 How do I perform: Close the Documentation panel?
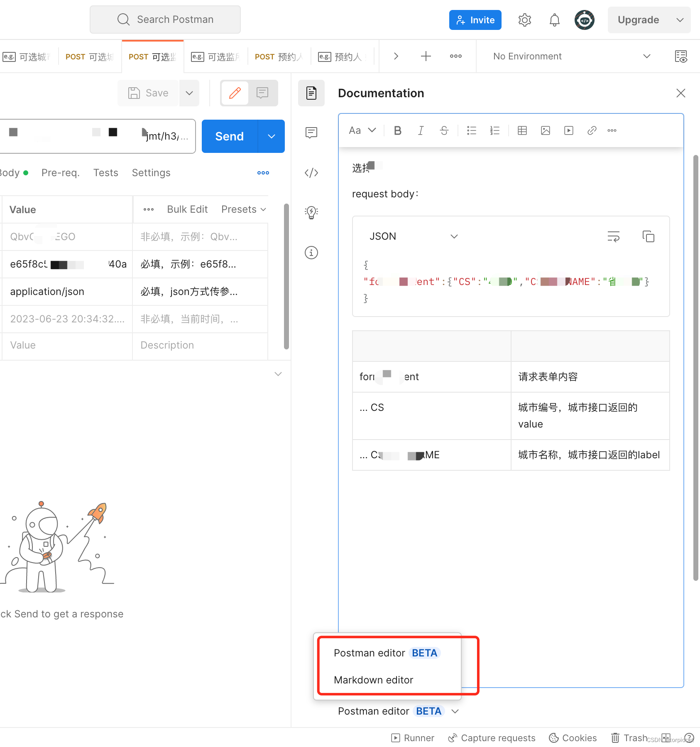[x=680, y=93]
